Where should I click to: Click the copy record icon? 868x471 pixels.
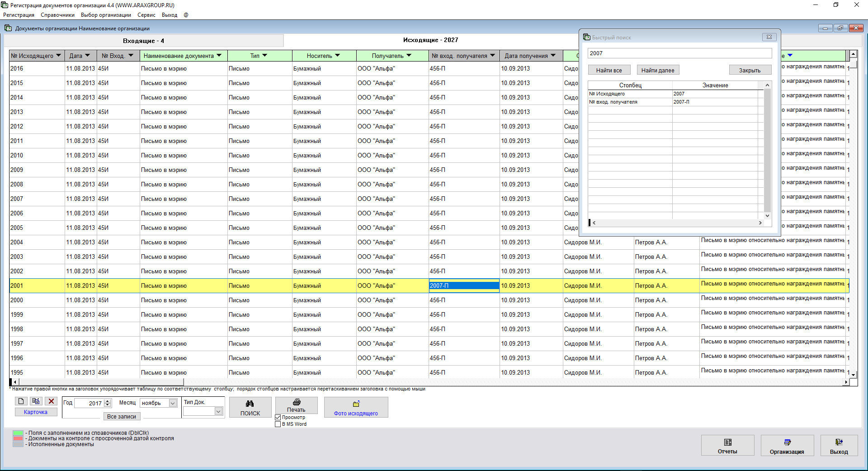(36, 401)
